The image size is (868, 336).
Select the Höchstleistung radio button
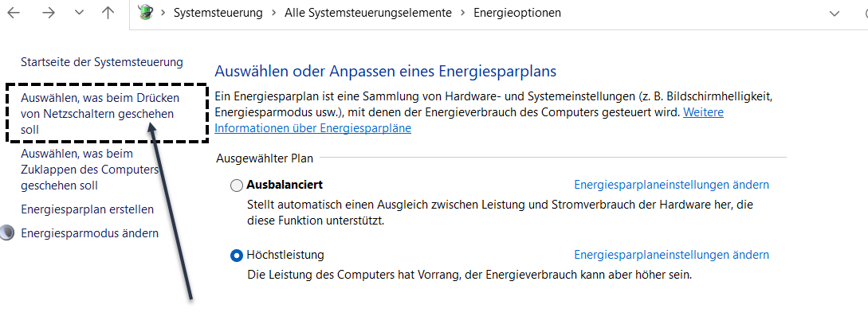236,256
